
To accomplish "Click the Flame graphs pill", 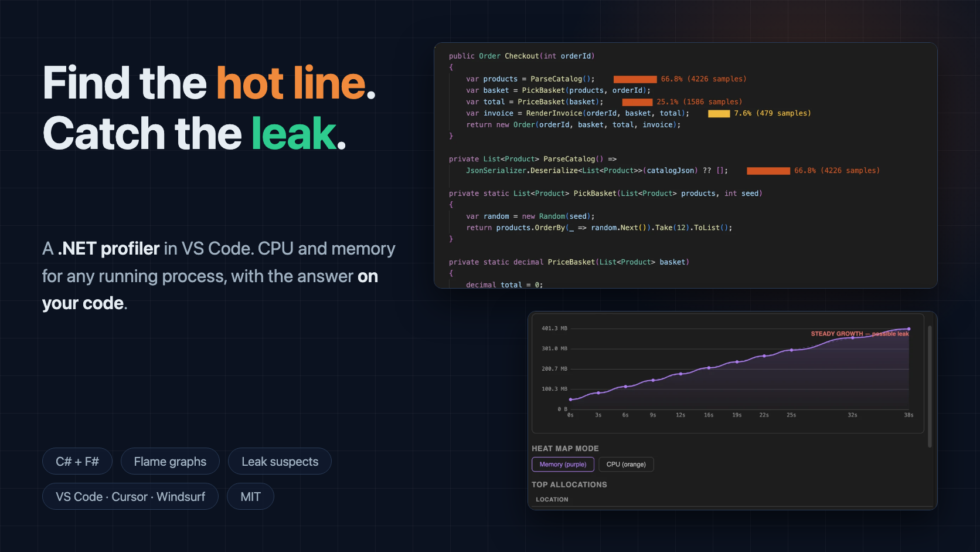I will (x=170, y=462).
